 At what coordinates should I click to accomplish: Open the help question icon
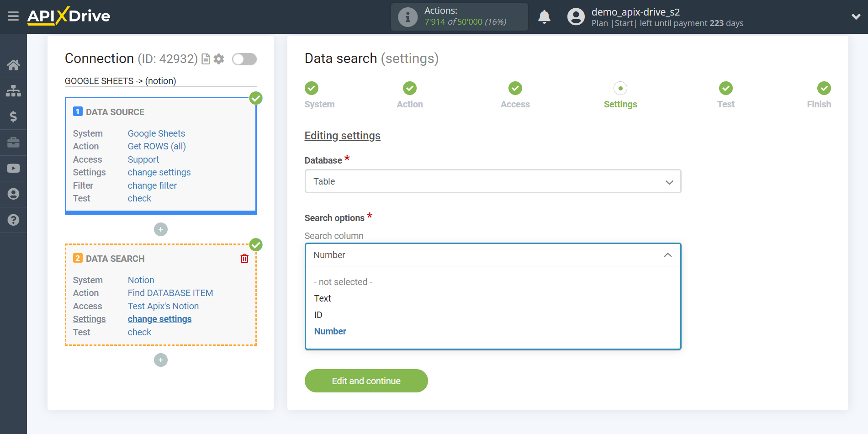pos(13,220)
